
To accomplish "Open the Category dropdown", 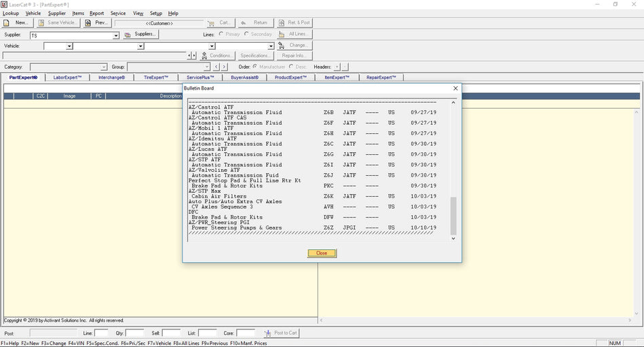I will pos(104,67).
